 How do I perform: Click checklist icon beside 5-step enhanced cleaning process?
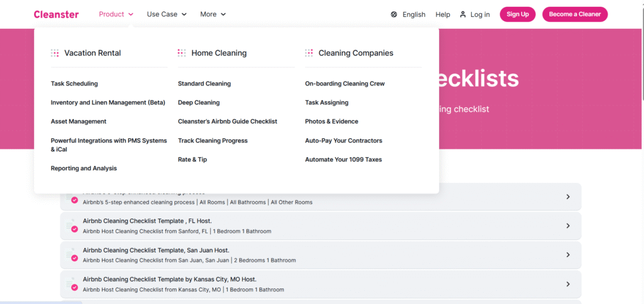click(72, 198)
